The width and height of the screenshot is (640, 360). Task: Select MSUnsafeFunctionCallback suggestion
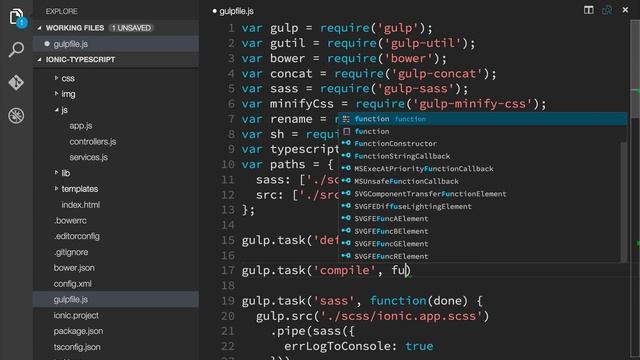(x=480, y=181)
